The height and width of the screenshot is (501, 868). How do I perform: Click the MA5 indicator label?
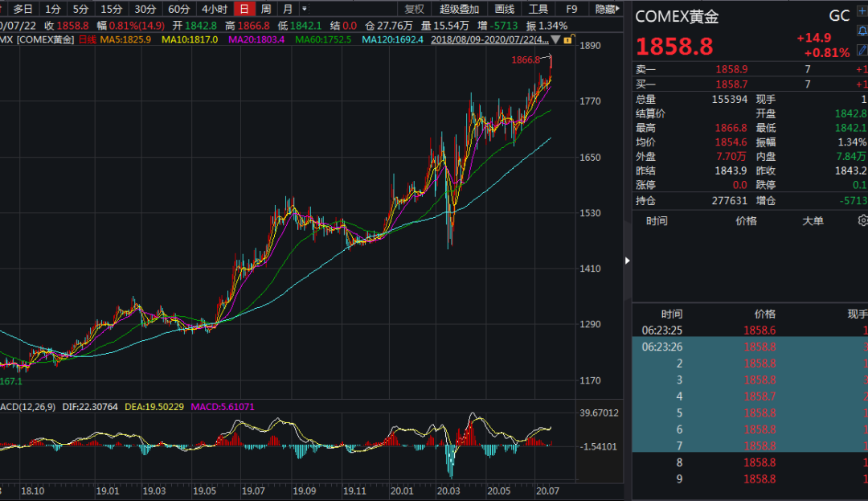tap(125, 39)
